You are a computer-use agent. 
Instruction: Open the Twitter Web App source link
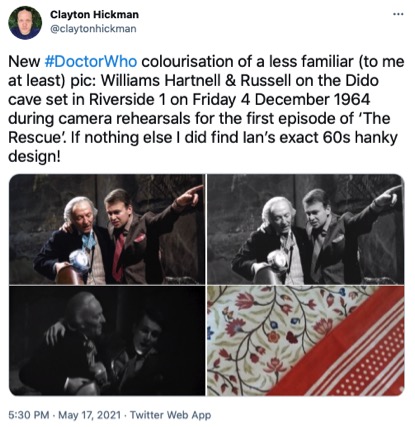170,415
